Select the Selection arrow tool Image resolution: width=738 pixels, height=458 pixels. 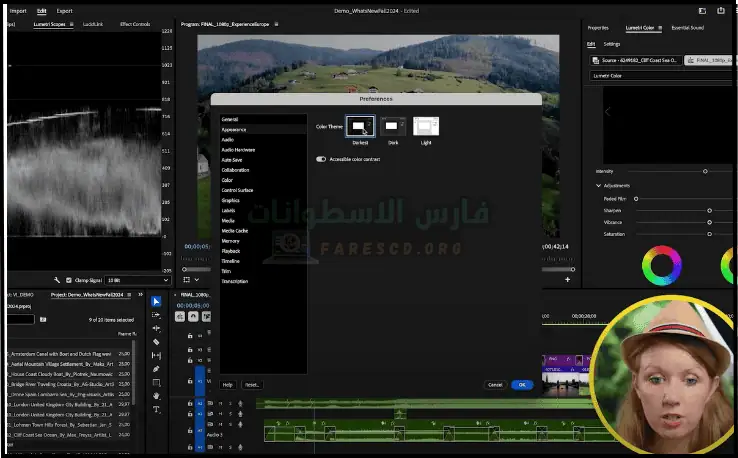156,301
